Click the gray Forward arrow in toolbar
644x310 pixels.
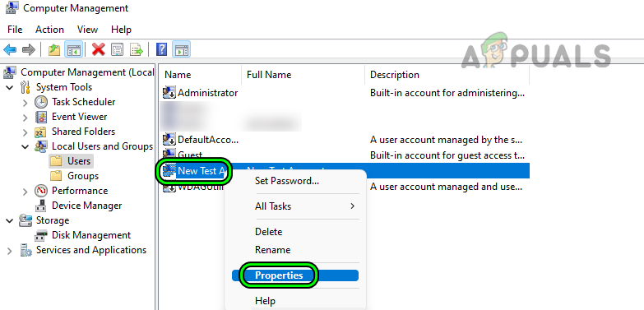(x=28, y=50)
